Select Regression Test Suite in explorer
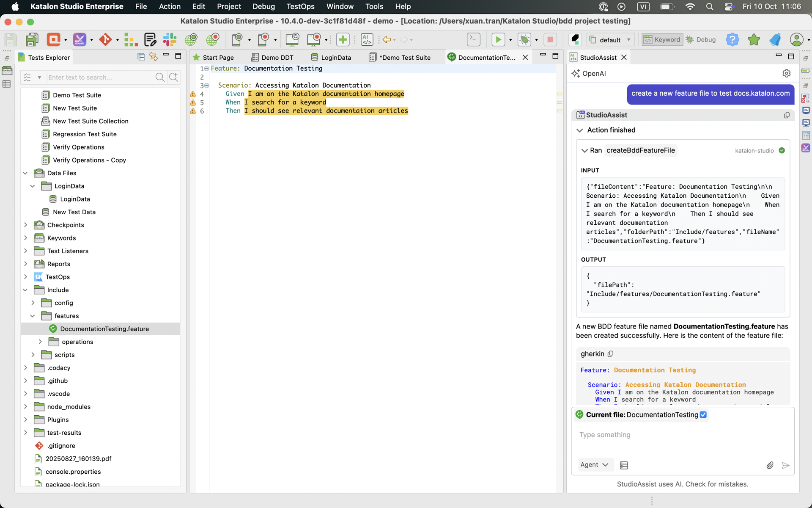This screenshot has height=508, width=812. [x=85, y=134]
